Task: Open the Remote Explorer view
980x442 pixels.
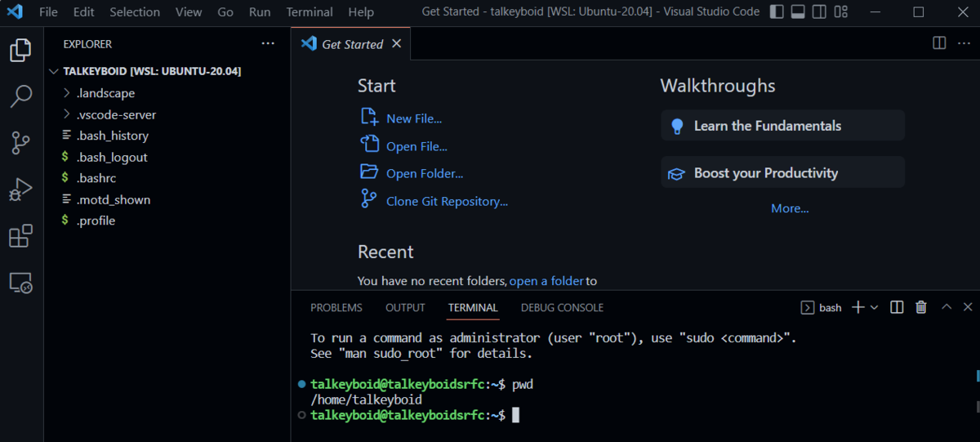Action: point(20,284)
